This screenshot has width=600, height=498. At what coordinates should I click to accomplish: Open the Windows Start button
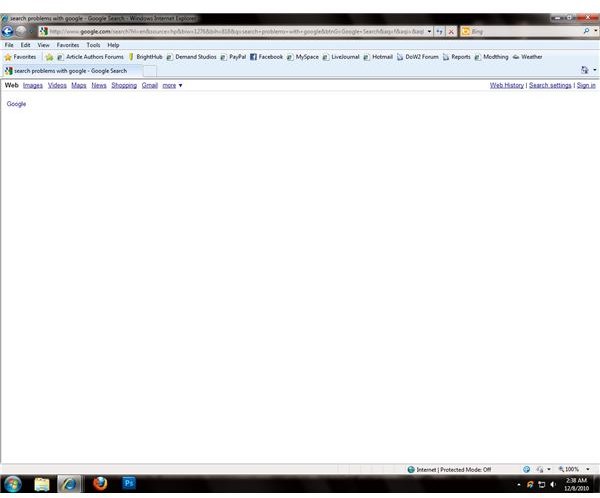point(13,484)
